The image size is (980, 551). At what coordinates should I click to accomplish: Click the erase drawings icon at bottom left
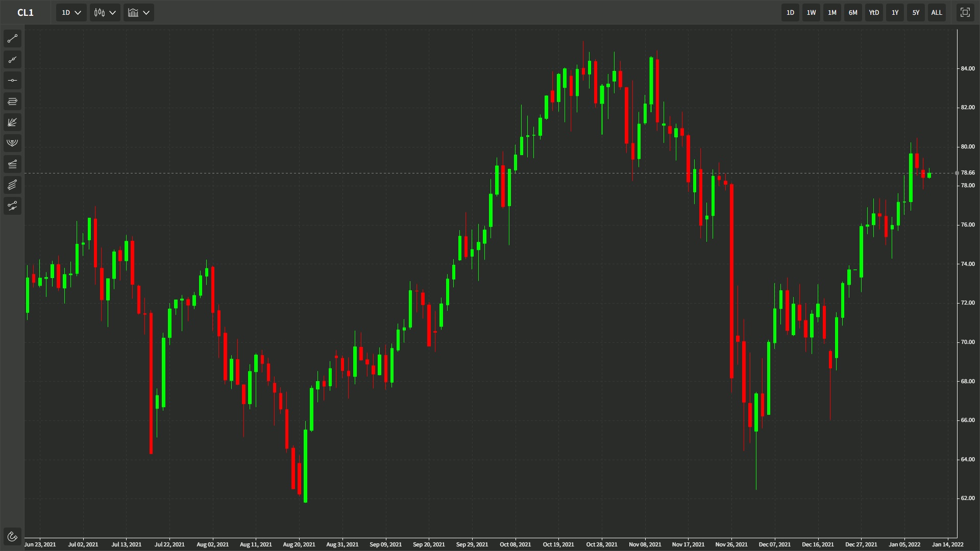12,536
